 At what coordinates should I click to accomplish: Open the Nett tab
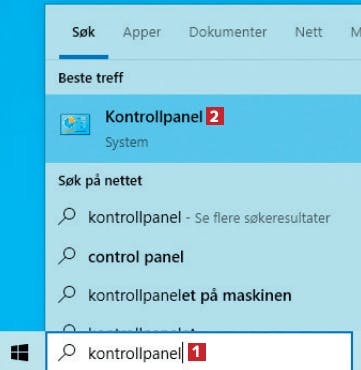(x=309, y=32)
